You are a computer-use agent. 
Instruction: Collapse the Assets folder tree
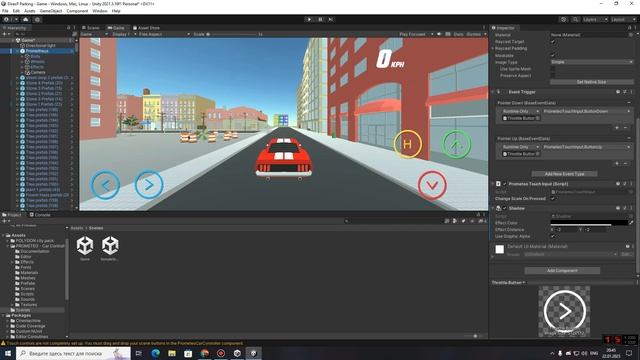[3, 236]
